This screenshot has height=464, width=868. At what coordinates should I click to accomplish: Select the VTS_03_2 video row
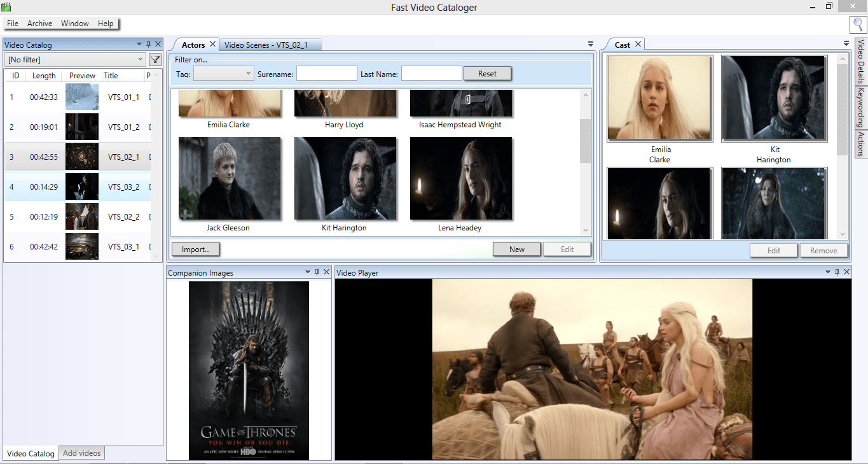[x=78, y=187]
